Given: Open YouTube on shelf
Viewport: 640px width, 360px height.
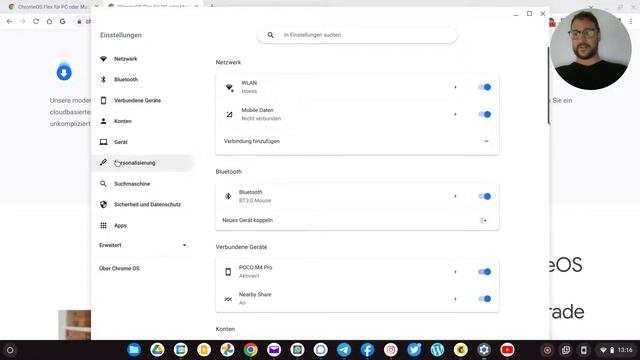Looking at the screenshot, I should coord(507,350).
